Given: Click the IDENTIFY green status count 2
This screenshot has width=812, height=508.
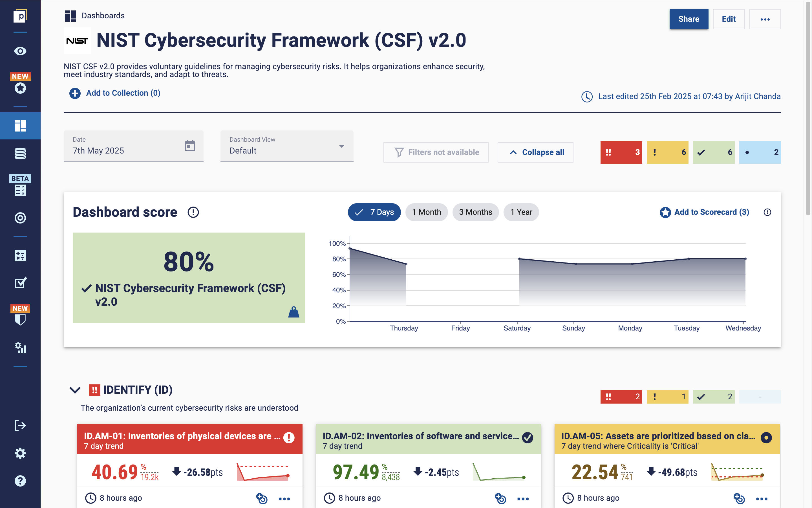Looking at the screenshot, I should pyautogui.click(x=714, y=397).
